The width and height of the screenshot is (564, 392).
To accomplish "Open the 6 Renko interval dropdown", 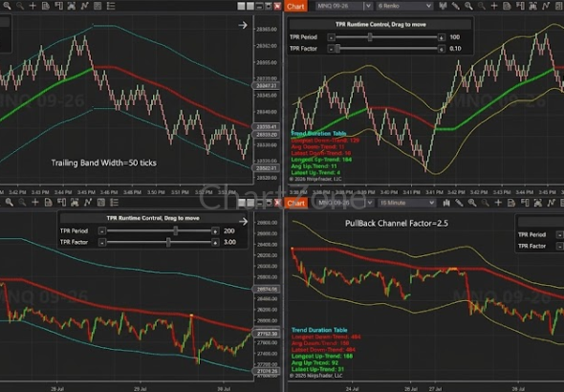I will [x=404, y=6].
